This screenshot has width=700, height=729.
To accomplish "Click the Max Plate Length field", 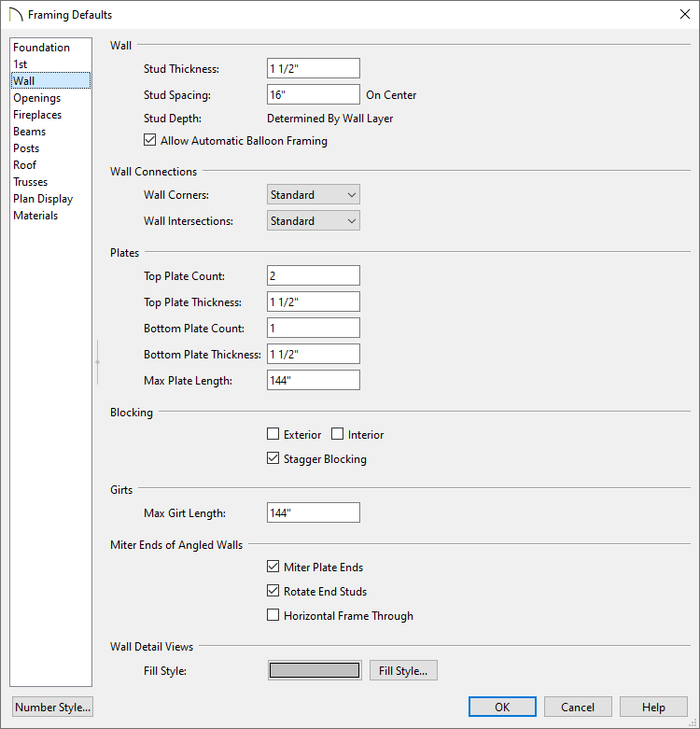I will [314, 380].
